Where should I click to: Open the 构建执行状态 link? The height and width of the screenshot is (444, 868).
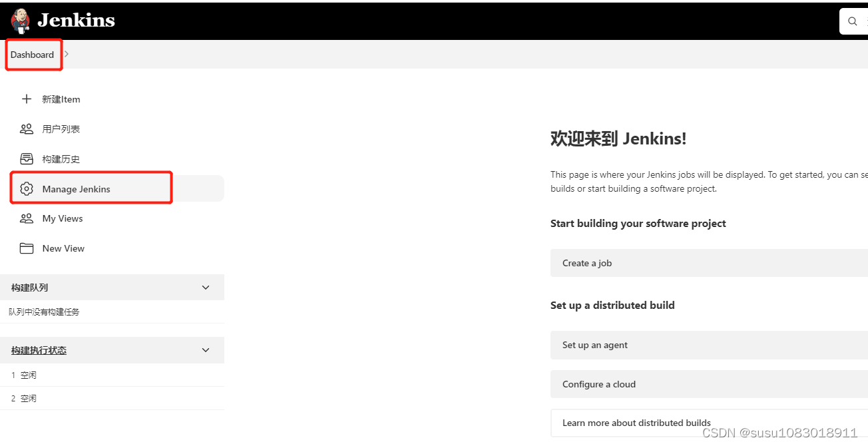click(39, 350)
